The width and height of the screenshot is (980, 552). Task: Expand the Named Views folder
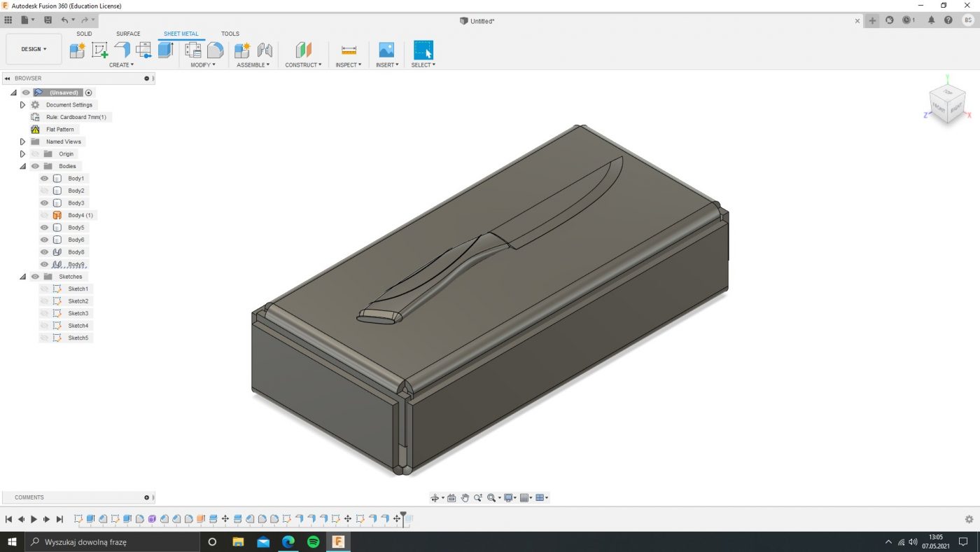point(22,142)
